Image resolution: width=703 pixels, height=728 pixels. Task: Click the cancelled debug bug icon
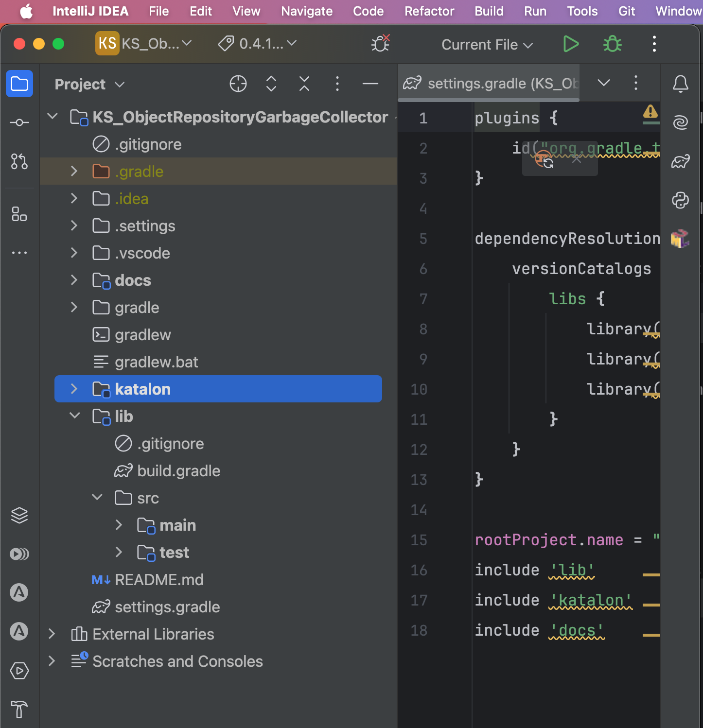(x=381, y=43)
